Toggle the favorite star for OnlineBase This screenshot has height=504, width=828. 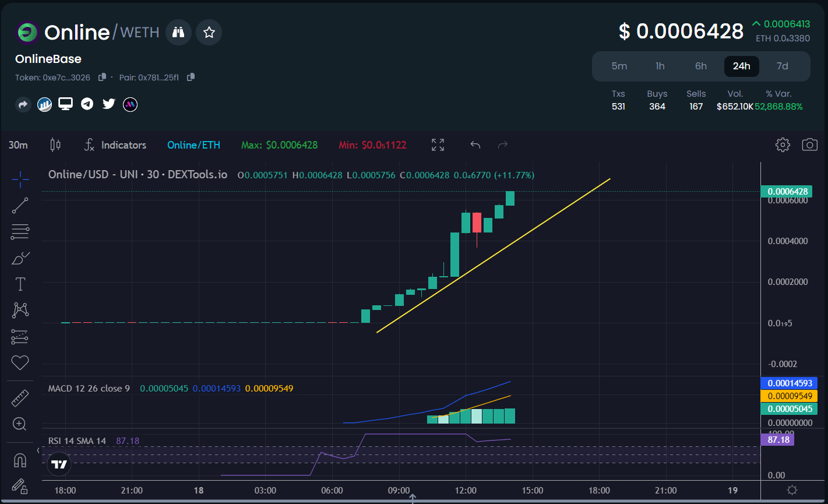click(x=209, y=32)
